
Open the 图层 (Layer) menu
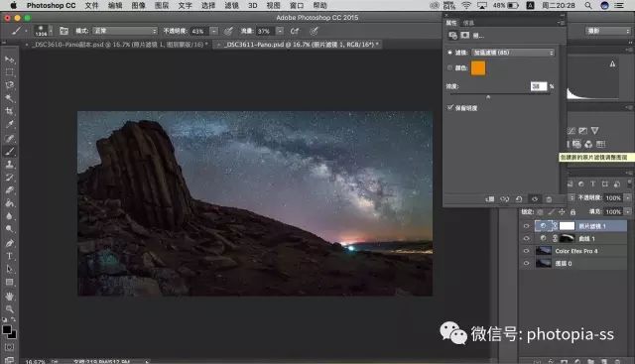point(162,5)
